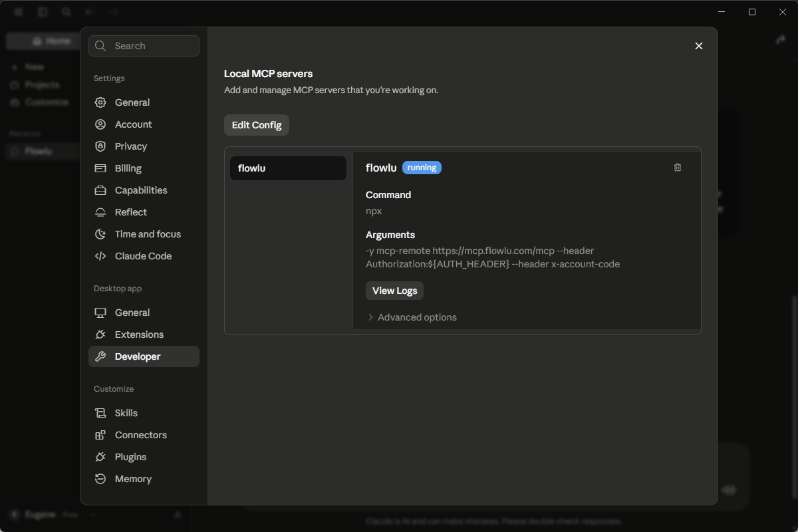Open General settings with the gear icon
The image size is (798, 532).
click(100, 102)
